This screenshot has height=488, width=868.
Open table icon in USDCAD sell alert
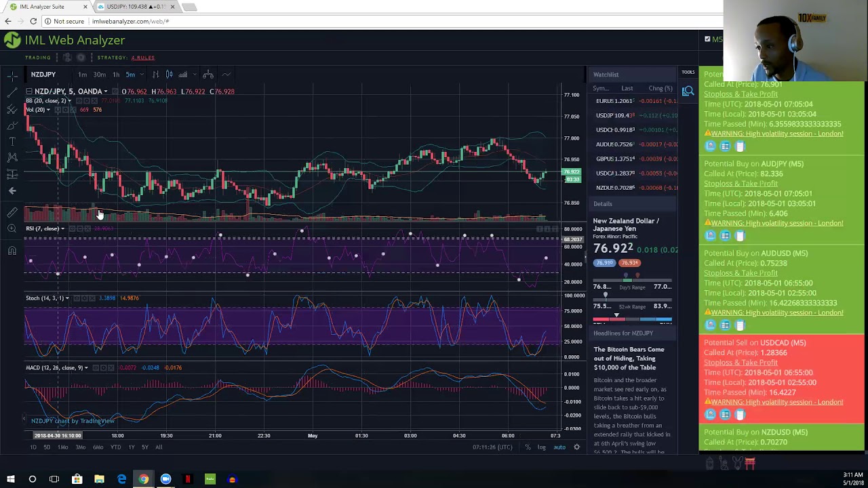click(725, 414)
